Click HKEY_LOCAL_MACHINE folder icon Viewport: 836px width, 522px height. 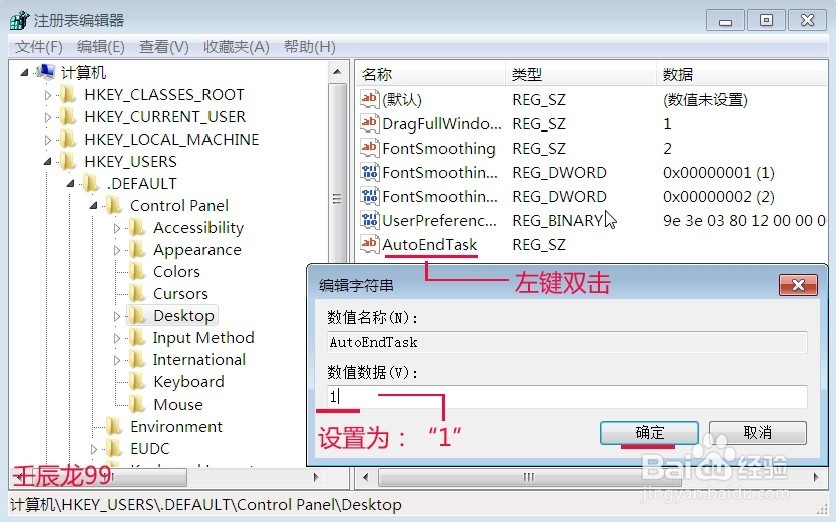68,139
